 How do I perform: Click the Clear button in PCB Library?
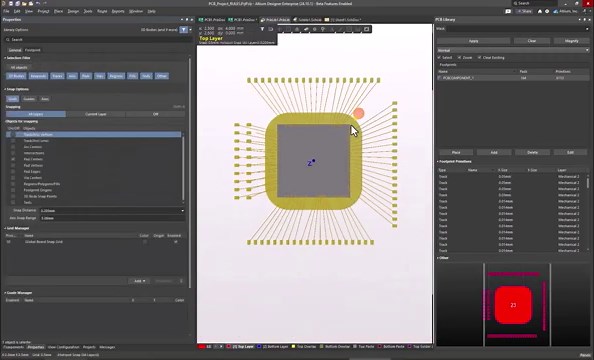(532, 41)
